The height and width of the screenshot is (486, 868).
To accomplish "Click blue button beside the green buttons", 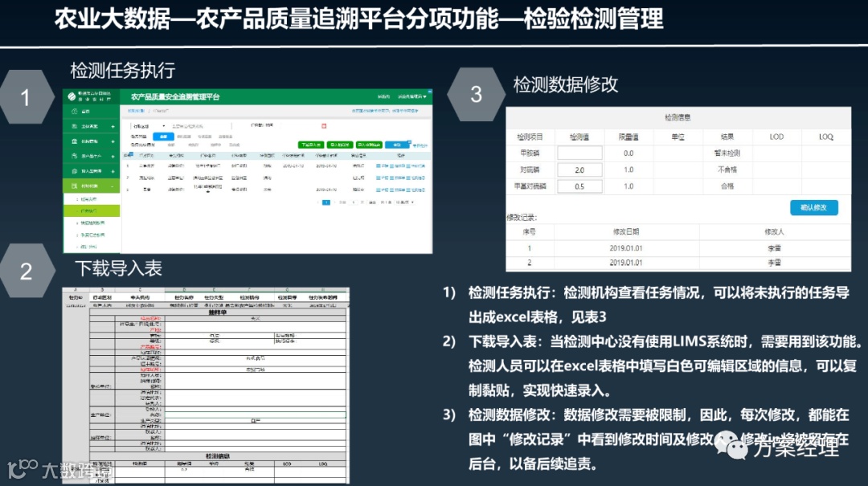I will 397,145.
